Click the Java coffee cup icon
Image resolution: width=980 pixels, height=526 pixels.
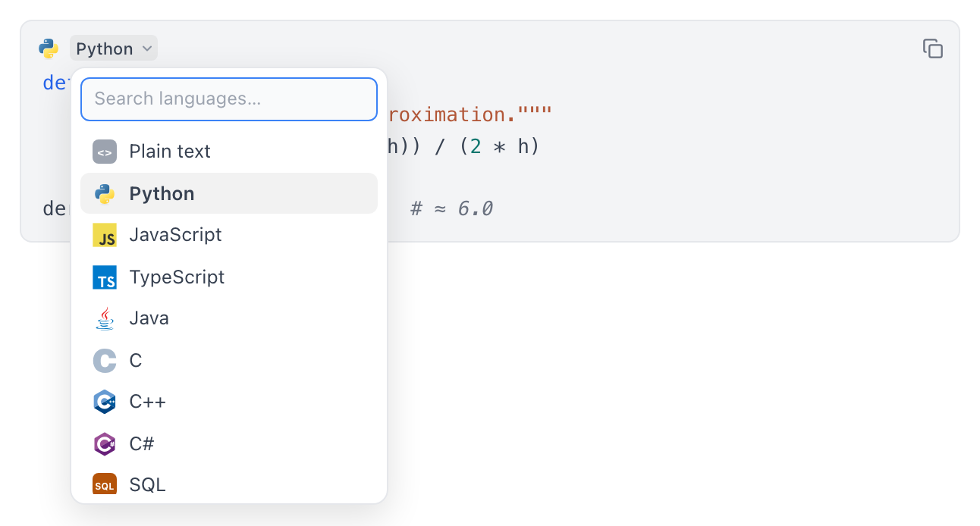(105, 318)
